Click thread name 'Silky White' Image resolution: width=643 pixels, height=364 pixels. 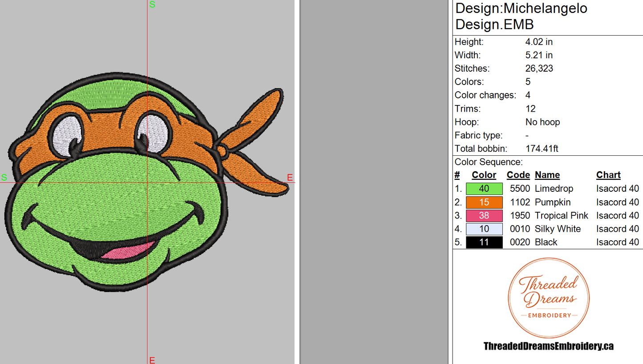[x=558, y=229]
